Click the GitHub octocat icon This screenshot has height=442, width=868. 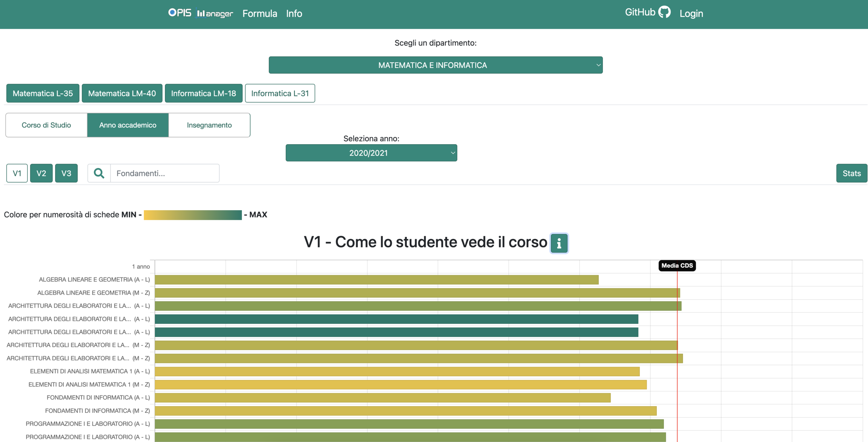click(x=664, y=12)
